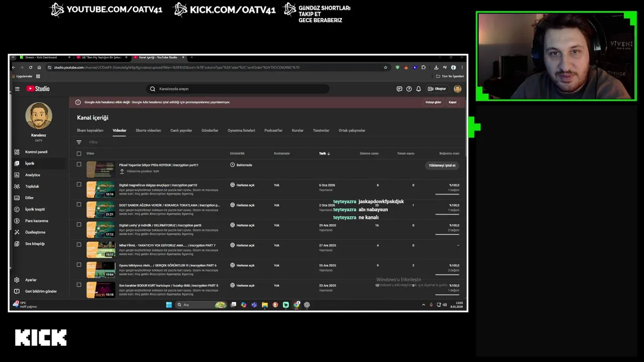Switch to Oynatma listeleri tab

pyautogui.click(x=242, y=131)
